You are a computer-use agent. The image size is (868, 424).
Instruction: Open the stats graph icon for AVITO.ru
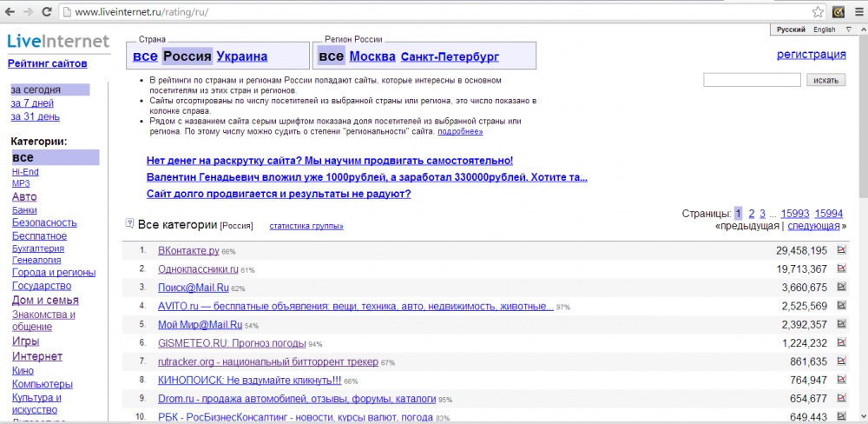point(842,305)
